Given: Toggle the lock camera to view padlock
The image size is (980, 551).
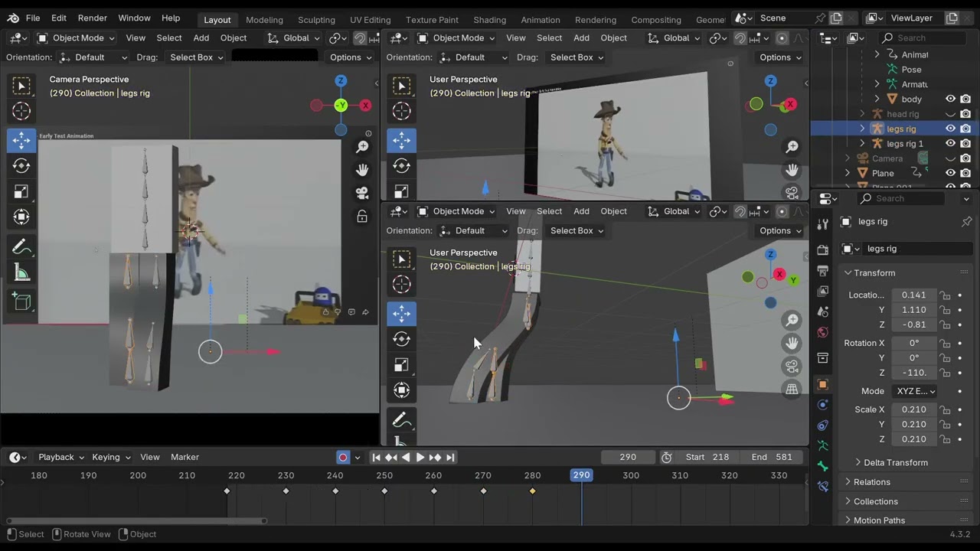Looking at the screenshot, I should click(363, 217).
